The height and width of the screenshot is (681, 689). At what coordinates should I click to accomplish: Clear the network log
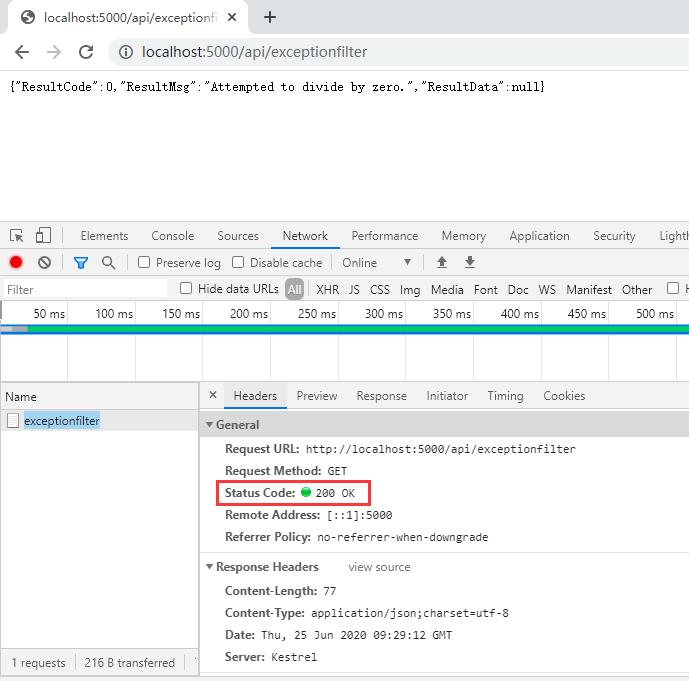tap(44, 263)
